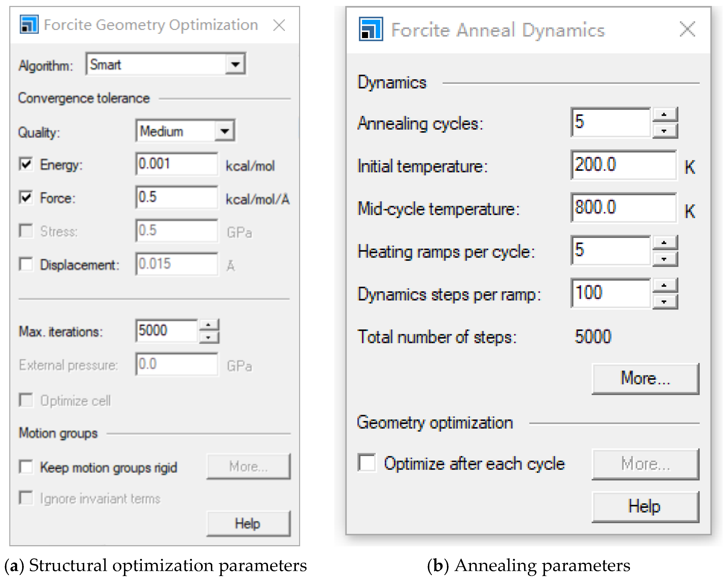Click the Force tolerance field
Image resolution: width=728 pixels, height=582 pixels.
(x=177, y=197)
